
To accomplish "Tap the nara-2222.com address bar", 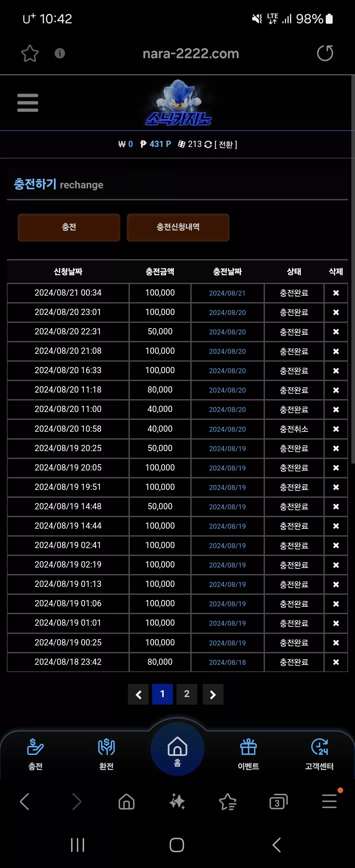I will [191, 54].
